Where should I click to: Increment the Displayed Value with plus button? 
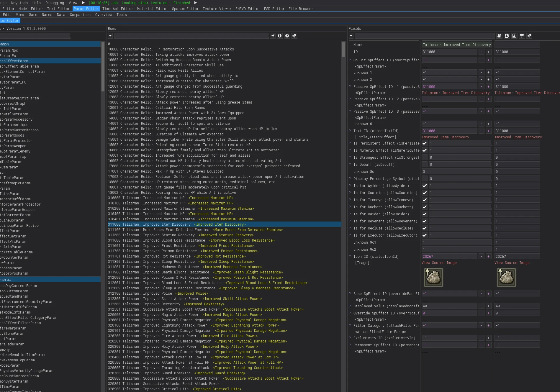coord(488,306)
